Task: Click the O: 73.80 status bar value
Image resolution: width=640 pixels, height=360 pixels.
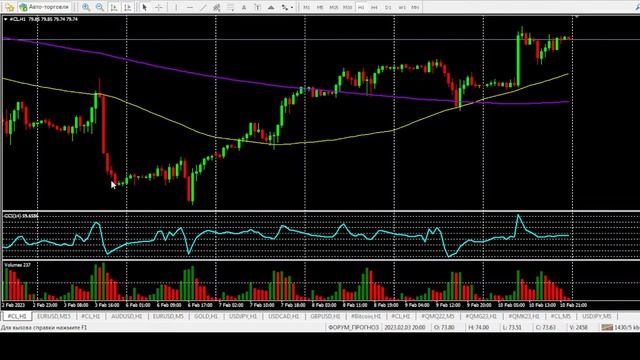Action: 444,327
